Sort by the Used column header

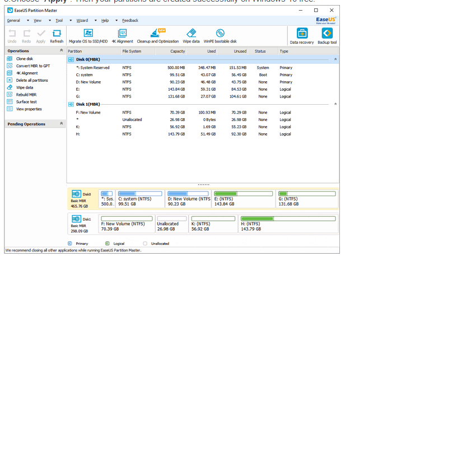(x=201, y=52)
